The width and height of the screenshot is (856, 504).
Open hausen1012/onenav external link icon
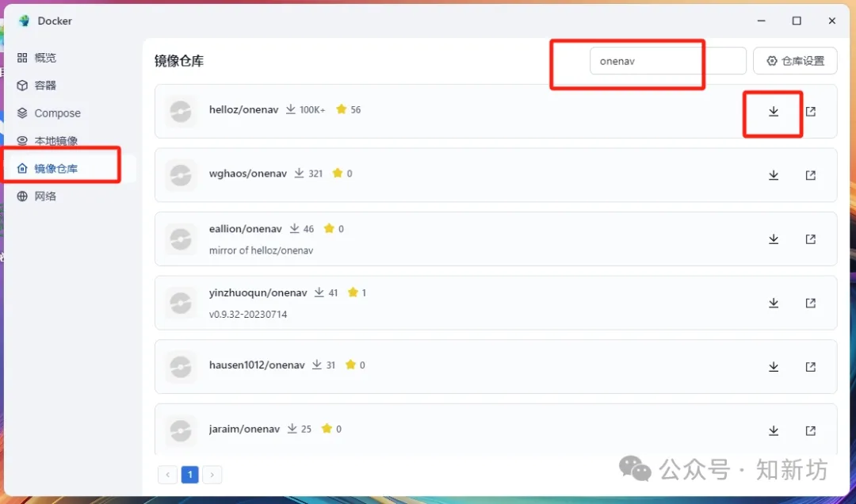point(811,367)
